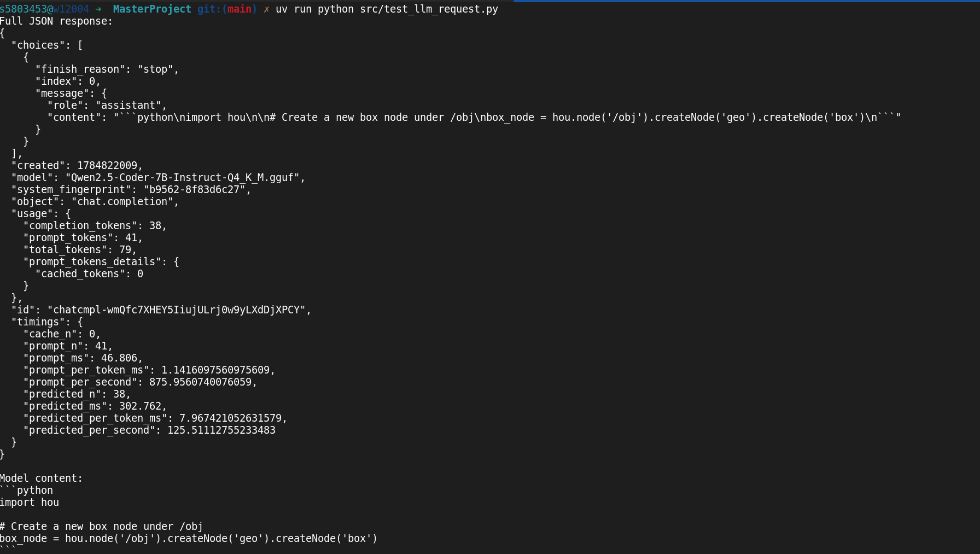Click the "# Create a new box node" comment line at bottom
Viewport: 980px width, 554px height.
point(101,527)
